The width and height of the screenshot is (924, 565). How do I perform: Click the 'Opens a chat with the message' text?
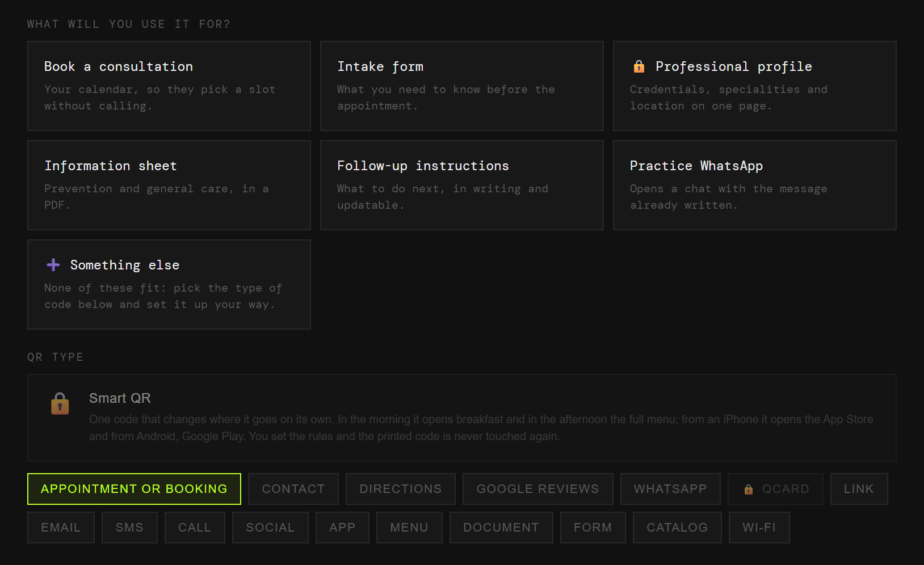[x=729, y=197]
